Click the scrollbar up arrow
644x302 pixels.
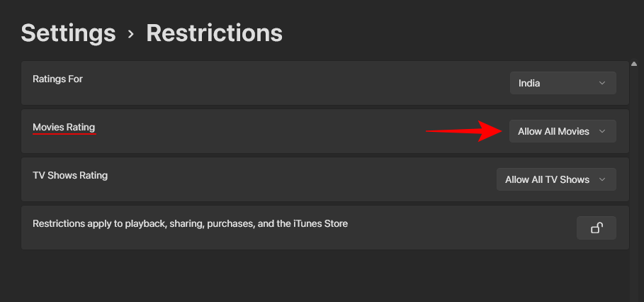click(x=633, y=64)
